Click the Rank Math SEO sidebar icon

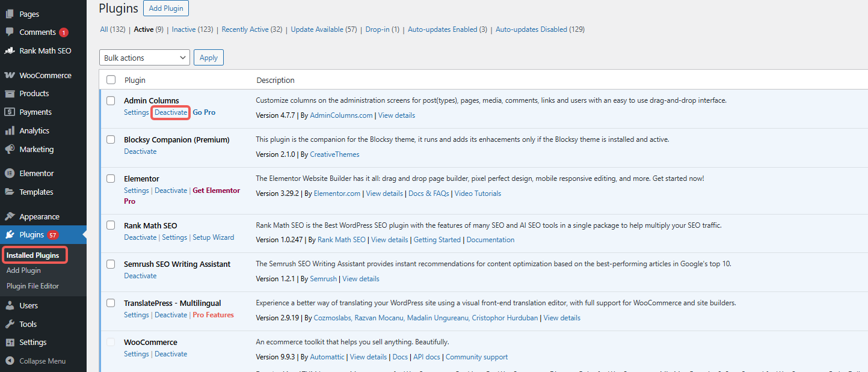click(x=9, y=50)
